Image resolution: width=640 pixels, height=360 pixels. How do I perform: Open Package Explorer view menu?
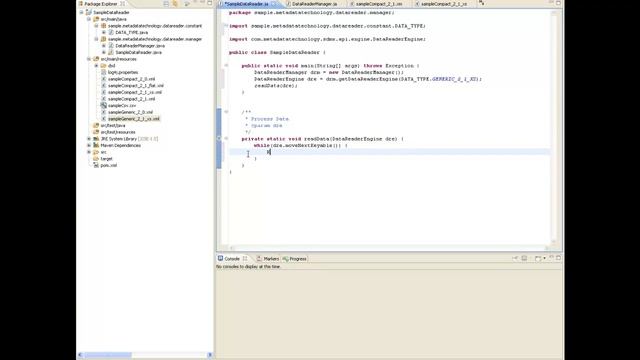187,4
